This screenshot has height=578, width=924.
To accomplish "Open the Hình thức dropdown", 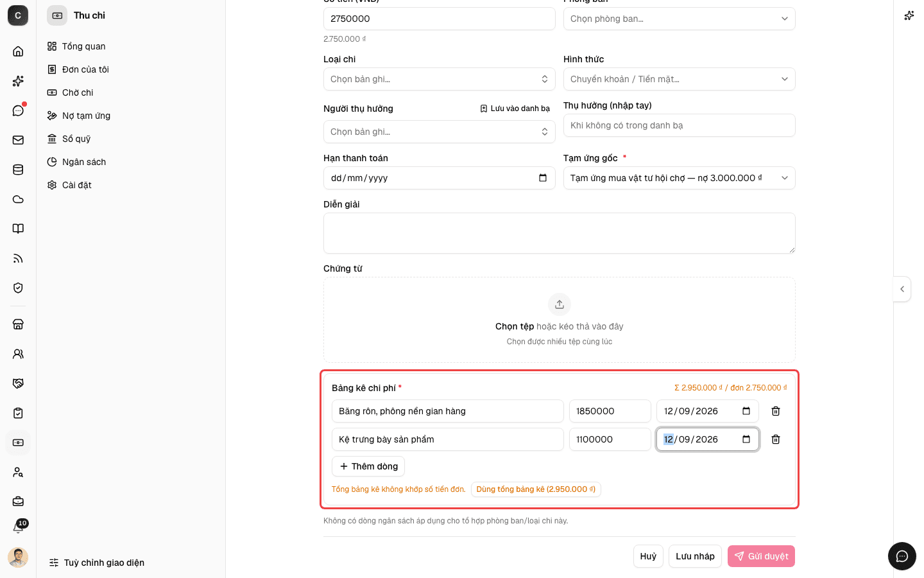I will (x=680, y=79).
